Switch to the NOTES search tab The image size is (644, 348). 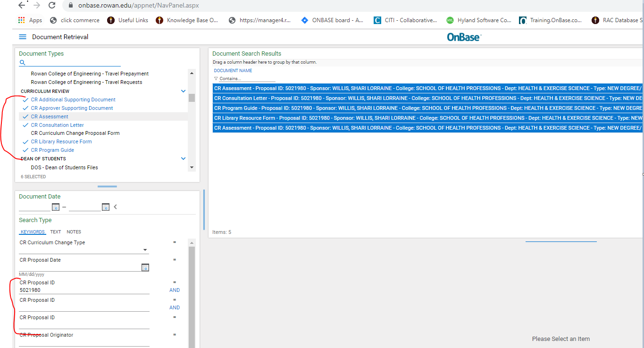(74, 232)
